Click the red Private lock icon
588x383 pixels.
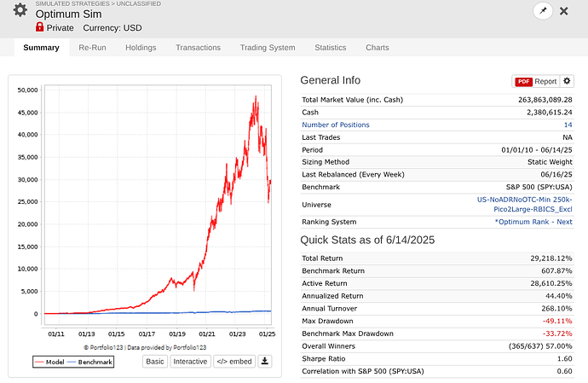[40, 27]
